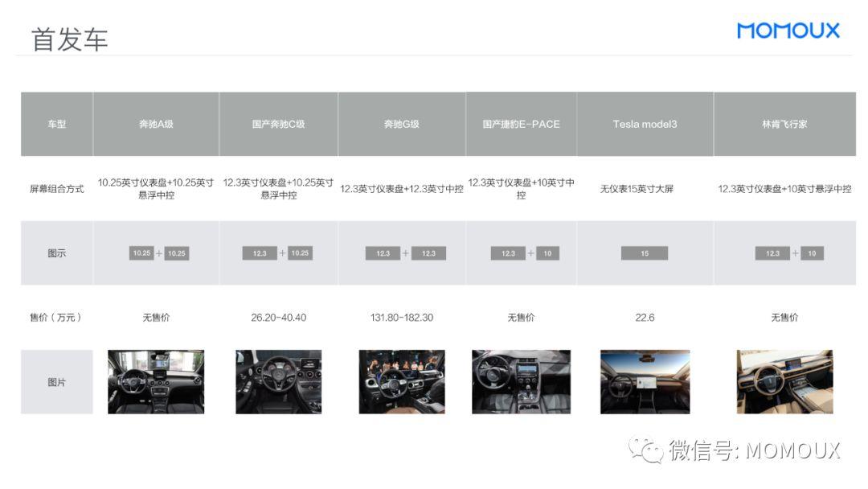Screen dimensions: 868x489
Task: Select the Tesla model3 column header
Action: 645,124
